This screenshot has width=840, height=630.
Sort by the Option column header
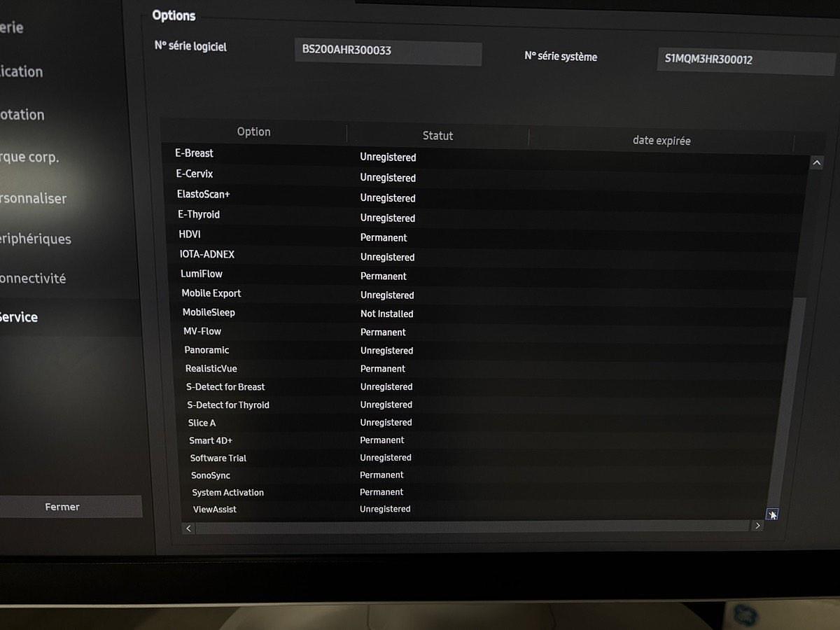pos(253,132)
